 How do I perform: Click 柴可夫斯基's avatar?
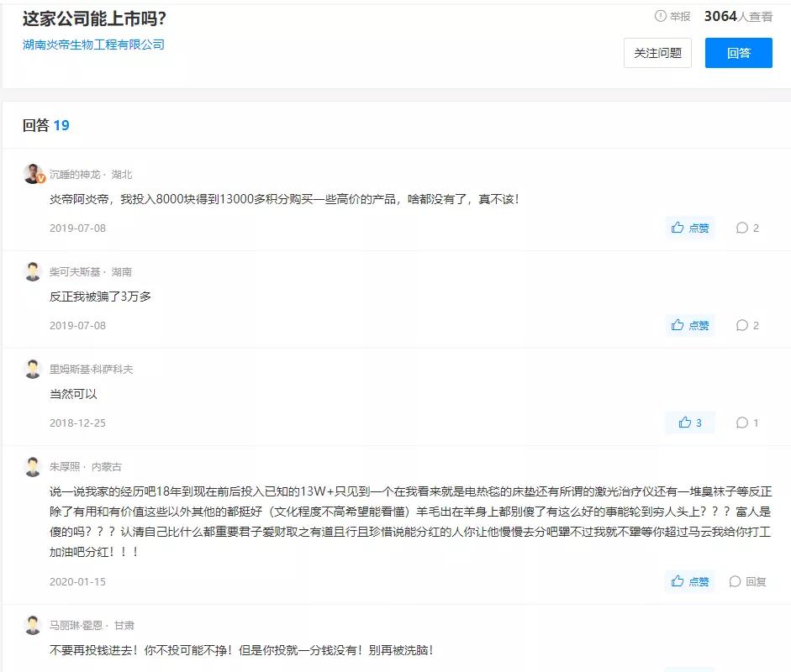click(x=34, y=271)
